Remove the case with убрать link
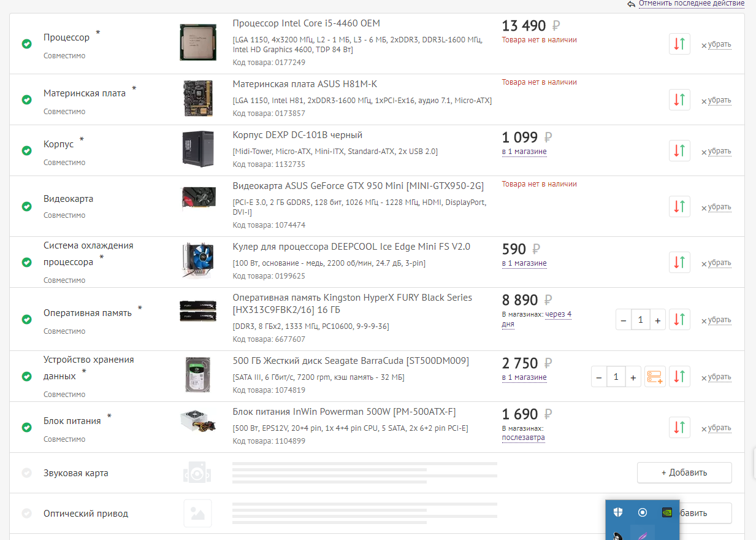 720,151
